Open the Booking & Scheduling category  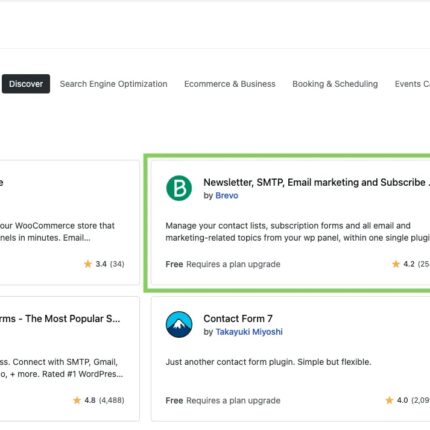tap(335, 84)
